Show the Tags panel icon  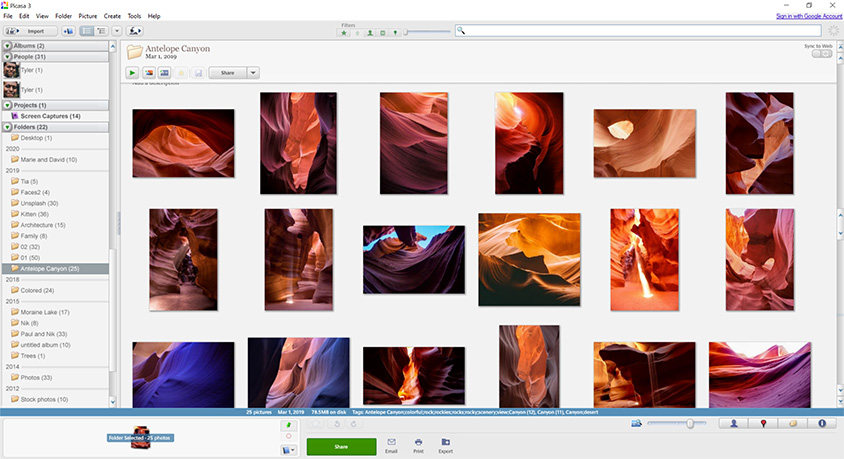pos(793,423)
